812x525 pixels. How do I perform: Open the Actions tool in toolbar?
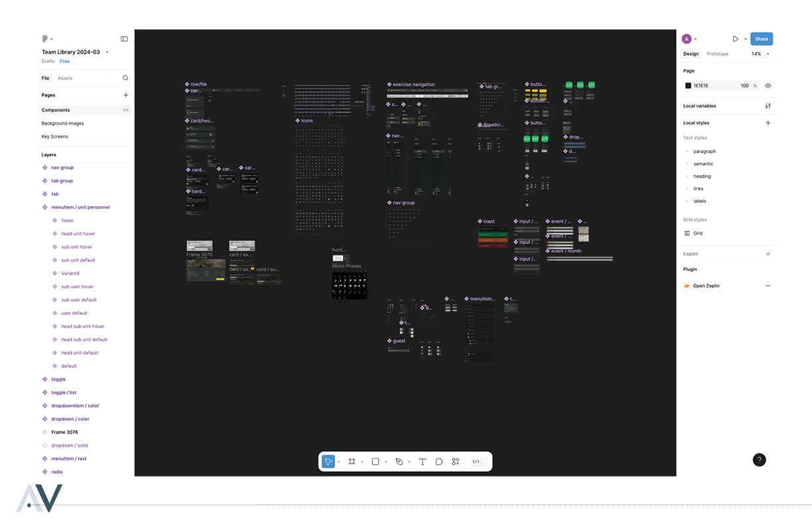(x=456, y=461)
